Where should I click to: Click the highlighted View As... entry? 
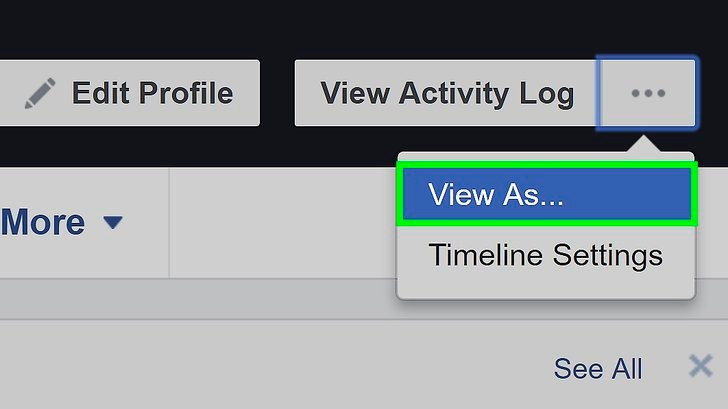(x=496, y=195)
